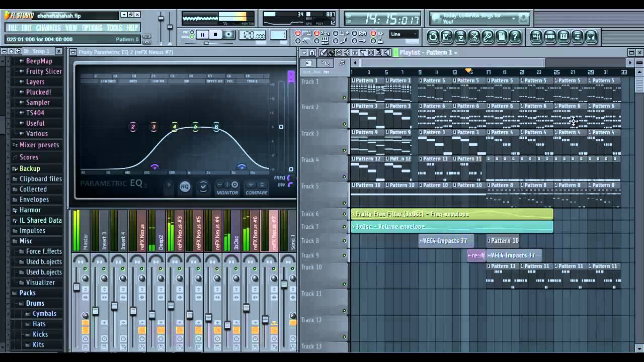Select the Backup folder in browser
This screenshot has height=362, width=644.
point(30,168)
